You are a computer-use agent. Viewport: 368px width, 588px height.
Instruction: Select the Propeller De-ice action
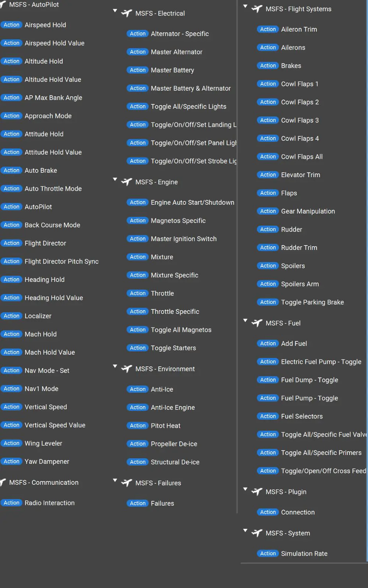point(174,444)
